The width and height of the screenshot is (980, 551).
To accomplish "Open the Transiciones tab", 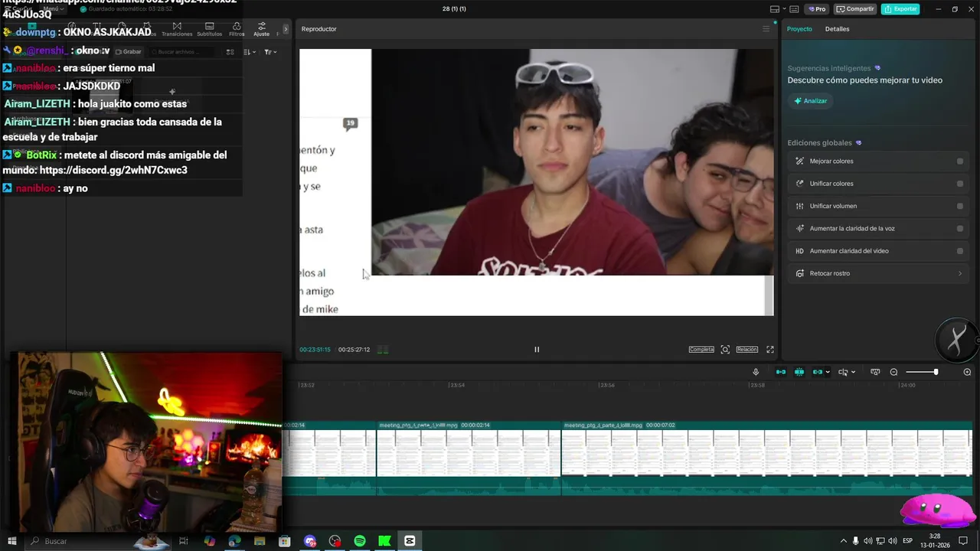I will tap(177, 29).
